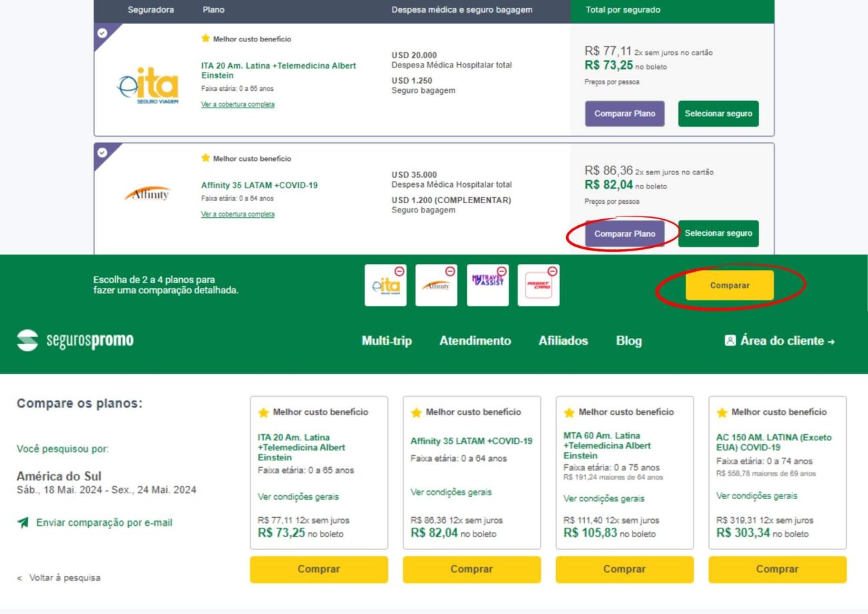868x614 pixels.
Task: Open the Atendimento menu item
Action: [x=475, y=341]
